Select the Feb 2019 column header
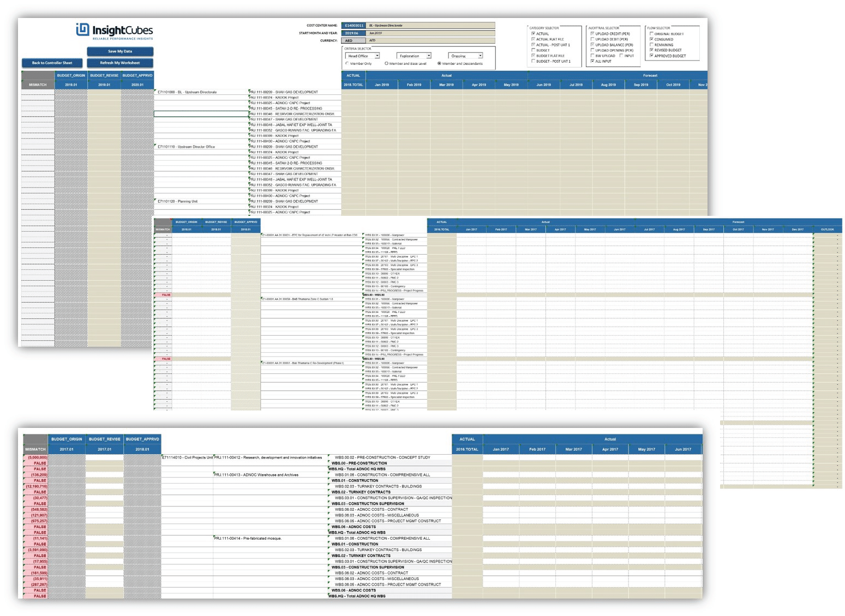845x616 pixels. [x=414, y=85]
